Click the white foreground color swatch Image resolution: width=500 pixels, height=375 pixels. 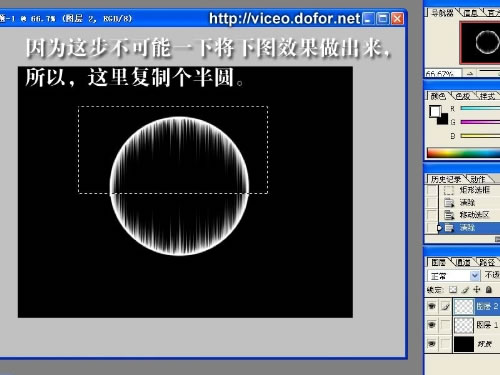tap(434, 111)
